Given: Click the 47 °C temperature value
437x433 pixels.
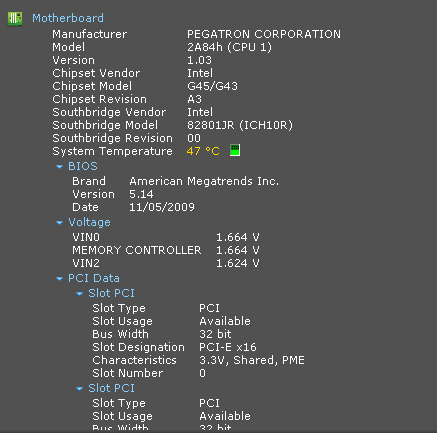Looking at the screenshot, I should coord(203,151).
